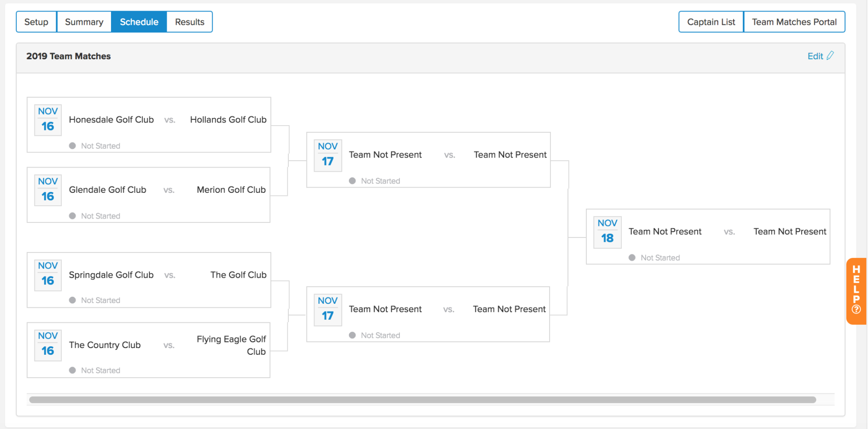The height and width of the screenshot is (429, 868).
Task: Click the NOV 16 badge for The Country Club match
Action: 47,345
